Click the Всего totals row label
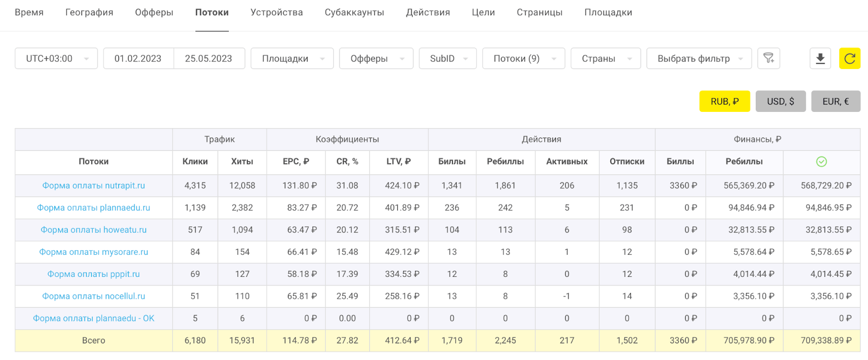This screenshot has height=360, width=868. pos(94,340)
